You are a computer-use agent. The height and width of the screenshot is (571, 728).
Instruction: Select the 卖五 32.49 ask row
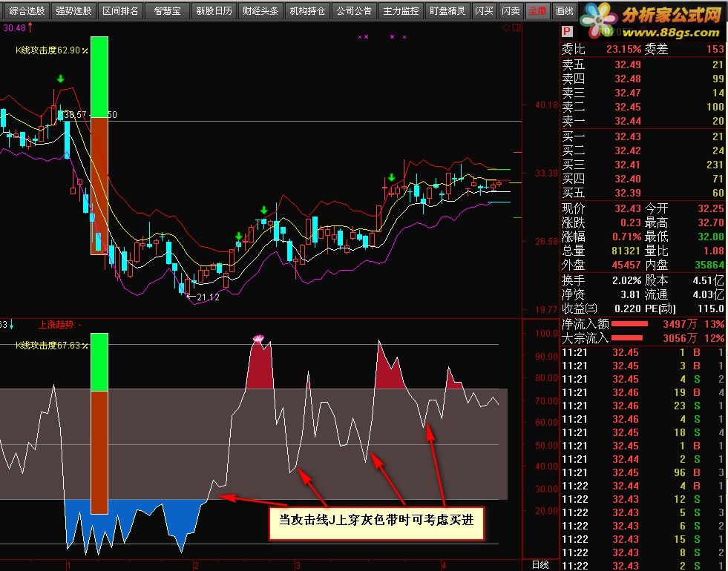click(643, 65)
